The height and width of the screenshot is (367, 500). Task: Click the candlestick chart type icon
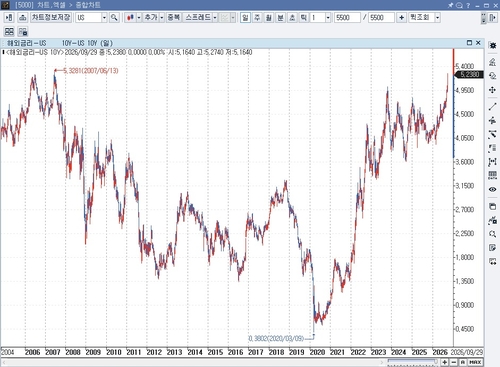coord(130,17)
